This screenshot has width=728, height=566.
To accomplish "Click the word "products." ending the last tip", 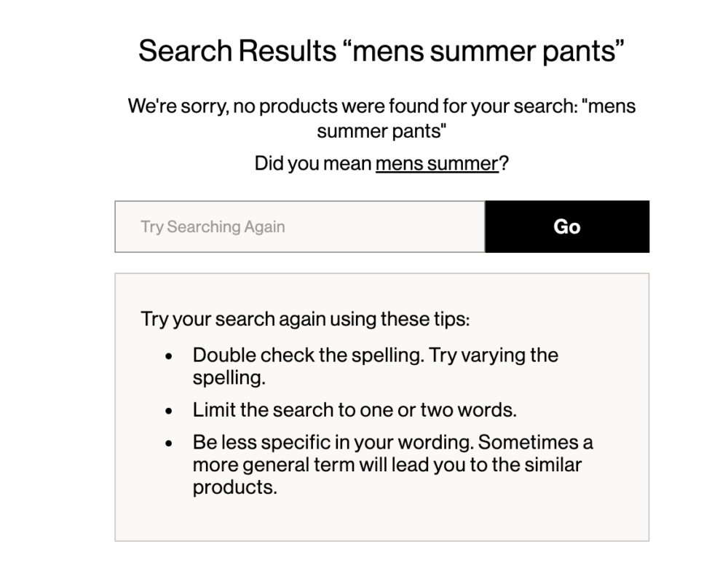I will [x=235, y=487].
